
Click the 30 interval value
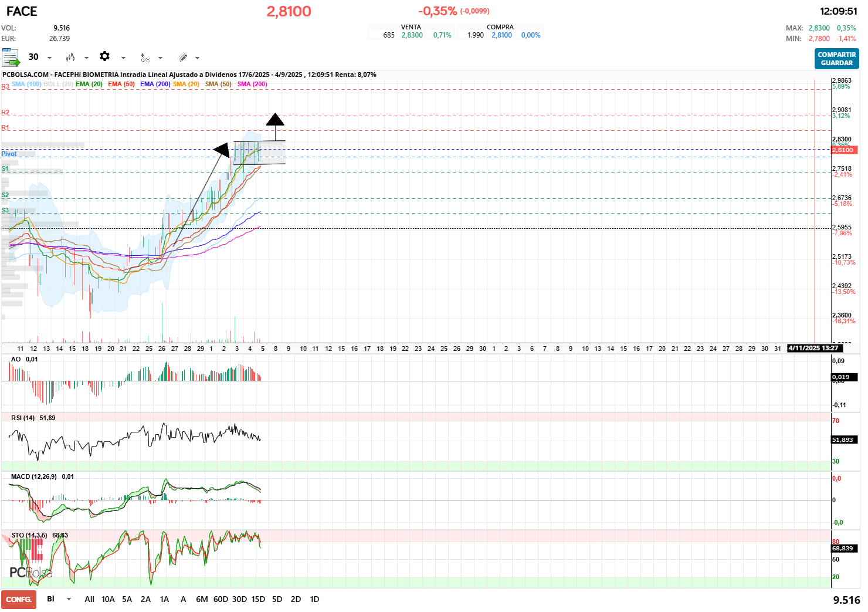tap(33, 57)
